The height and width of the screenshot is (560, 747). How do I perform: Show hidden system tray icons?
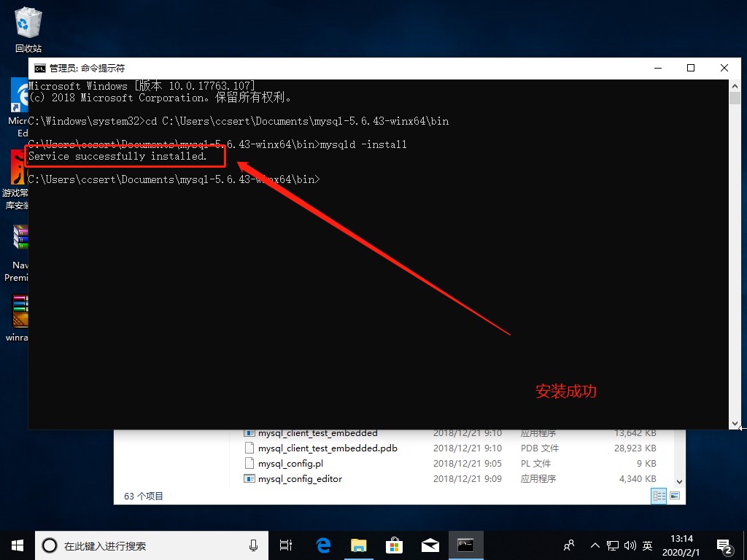click(x=595, y=545)
